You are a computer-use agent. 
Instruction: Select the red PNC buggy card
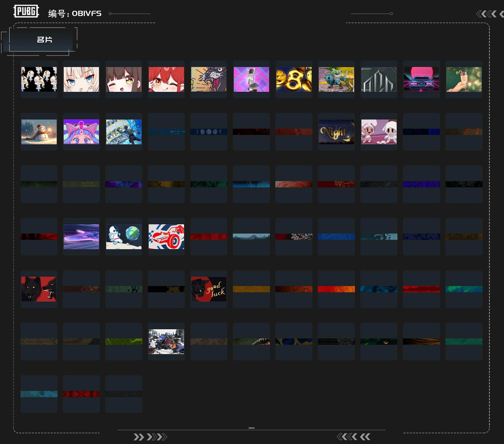pos(166,237)
